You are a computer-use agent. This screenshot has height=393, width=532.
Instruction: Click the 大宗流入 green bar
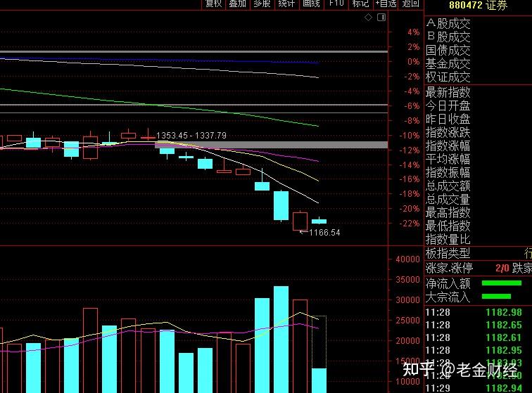(x=496, y=297)
